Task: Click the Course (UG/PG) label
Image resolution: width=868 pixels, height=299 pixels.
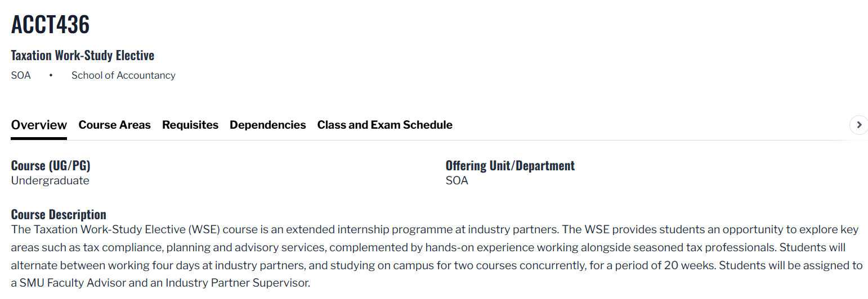Action: point(51,166)
